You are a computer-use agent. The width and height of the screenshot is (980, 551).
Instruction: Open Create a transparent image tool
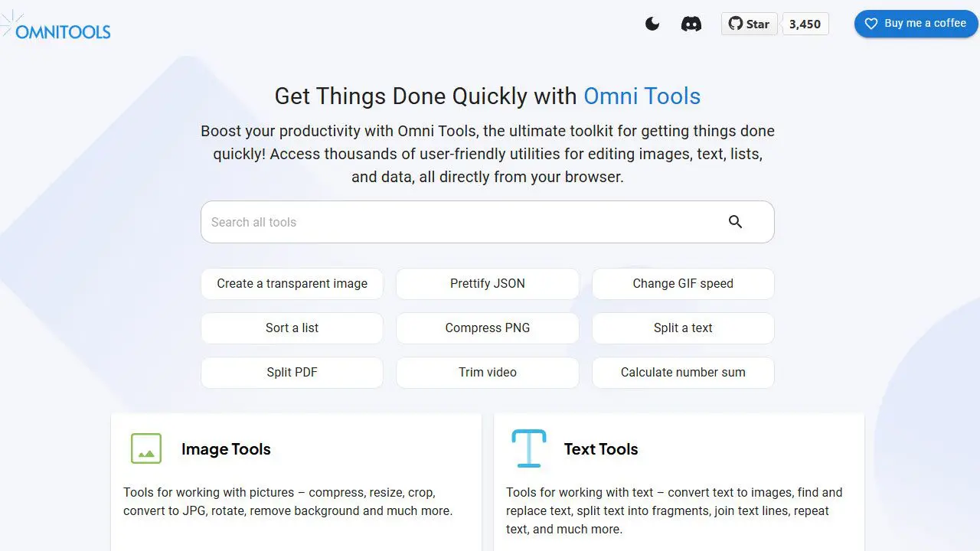[x=292, y=283]
